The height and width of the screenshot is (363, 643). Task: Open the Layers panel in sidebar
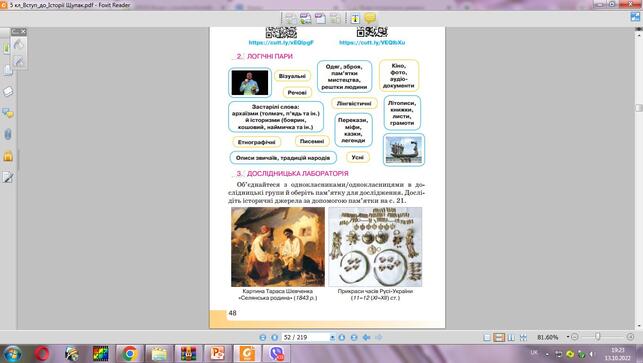[x=8, y=91]
